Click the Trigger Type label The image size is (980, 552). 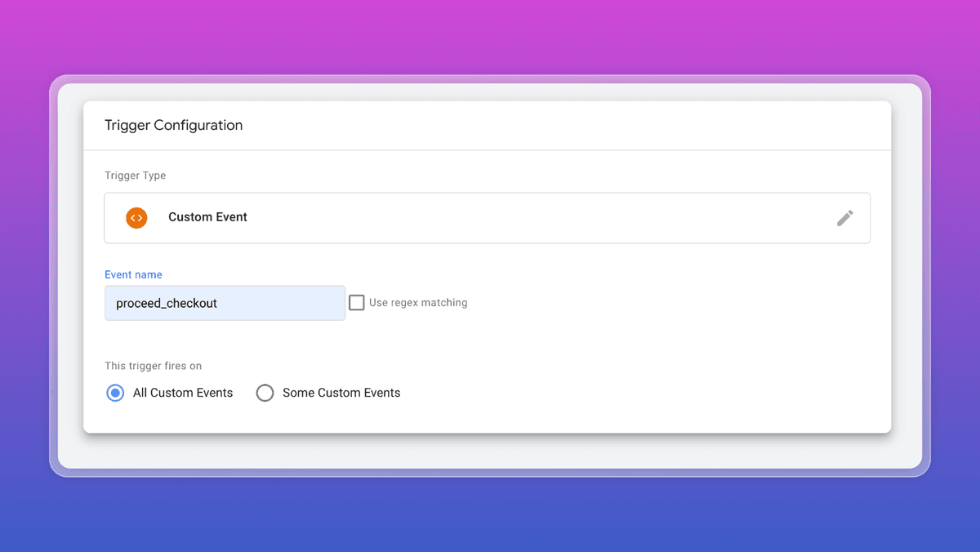136,176
